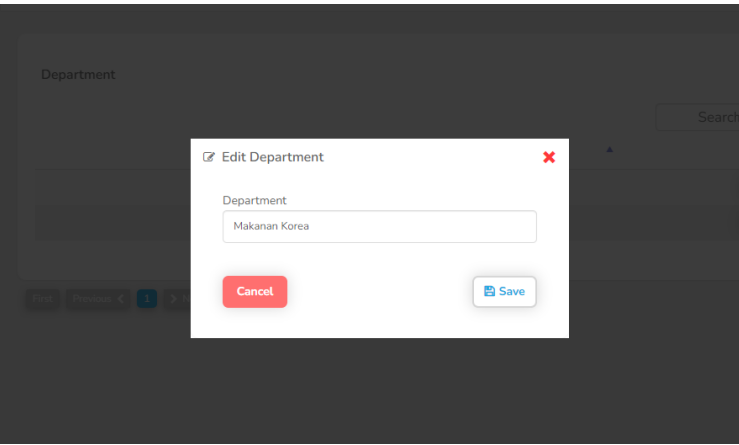Click the Edit Department dialog title

coord(272,157)
